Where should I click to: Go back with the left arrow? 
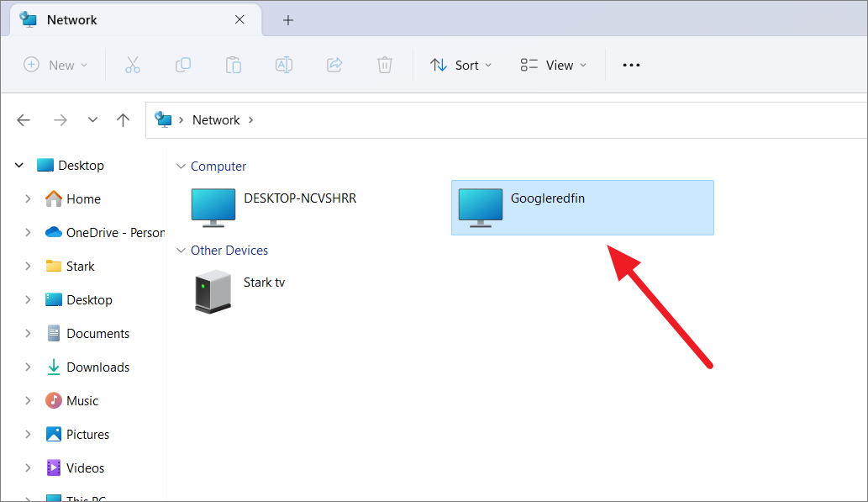pyautogui.click(x=24, y=119)
